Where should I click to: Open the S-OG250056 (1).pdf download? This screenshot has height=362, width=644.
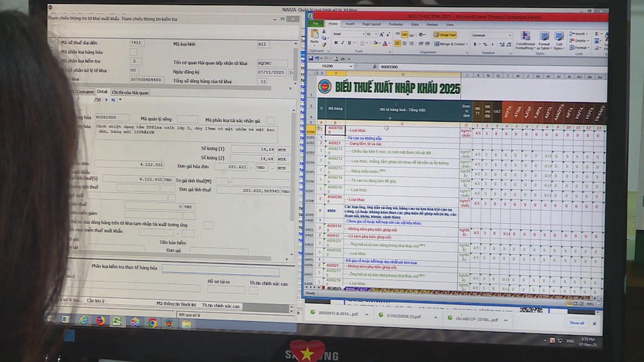point(403,316)
